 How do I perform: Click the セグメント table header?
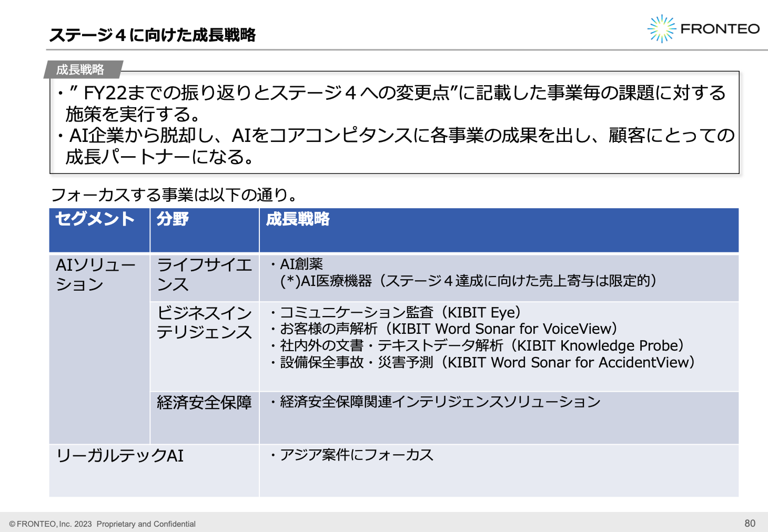[x=99, y=230]
